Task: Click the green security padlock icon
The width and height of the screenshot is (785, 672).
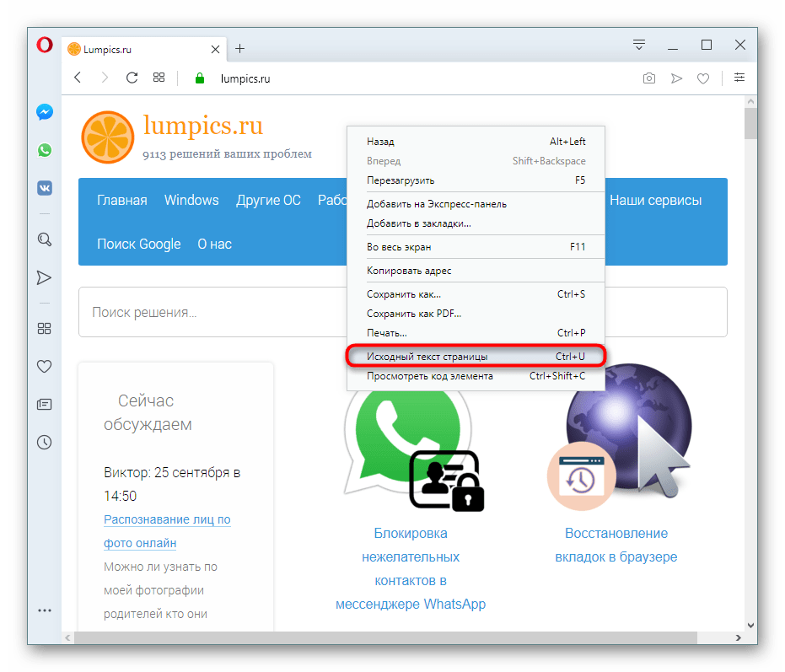Action: coord(199,78)
